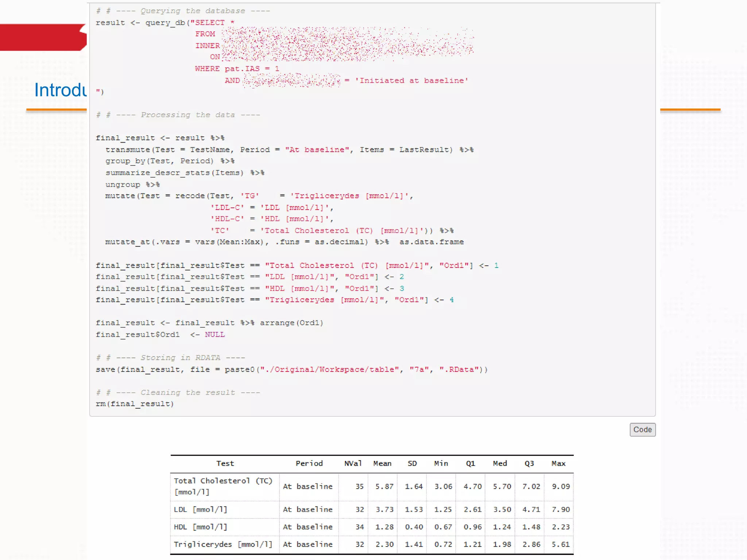Image resolution: width=747 pixels, height=560 pixels.
Task: Click the arrange(Ord1) code line
Action: [209, 323]
